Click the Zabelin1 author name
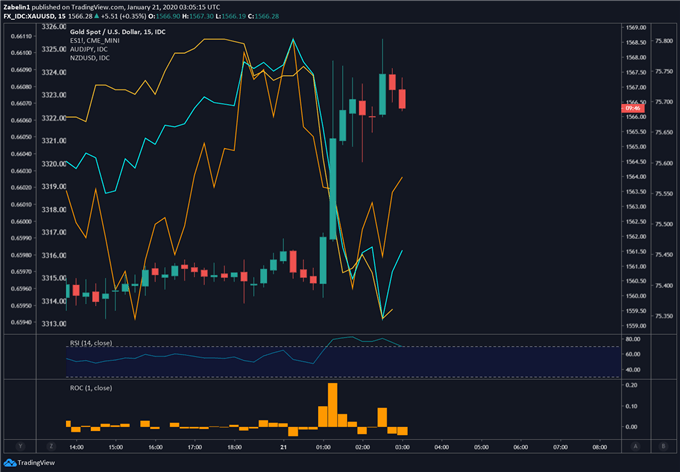 point(16,7)
